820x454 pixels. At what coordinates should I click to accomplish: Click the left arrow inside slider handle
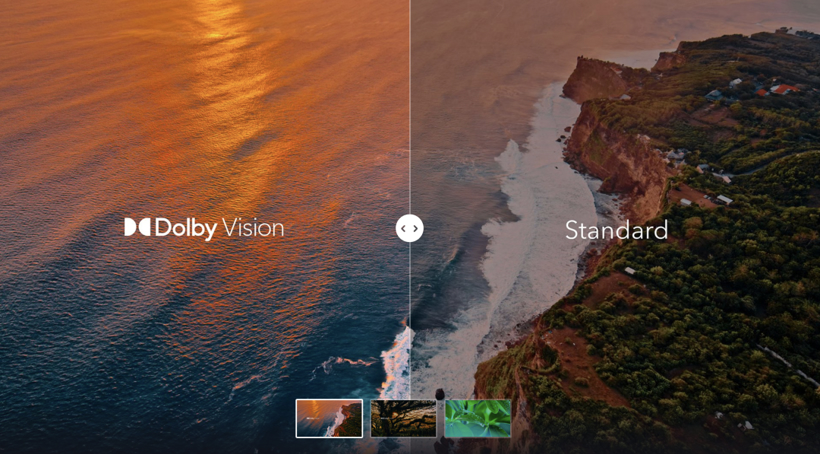(x=404, y=229)
